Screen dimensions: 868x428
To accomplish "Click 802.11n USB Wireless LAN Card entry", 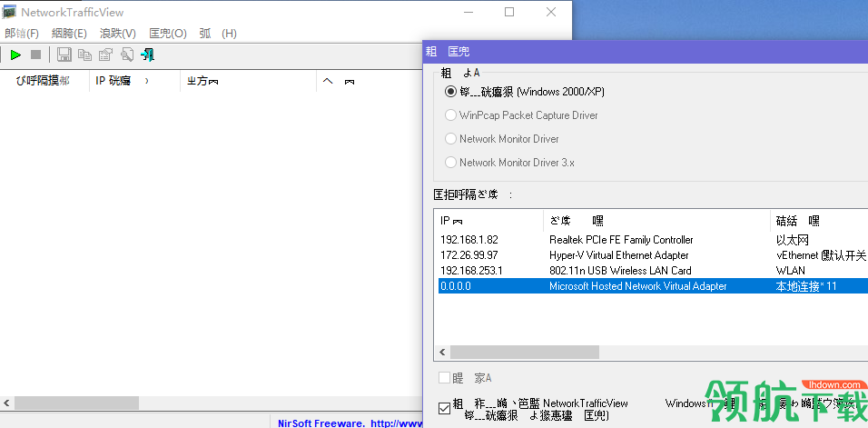I will (x=620, y=271).
